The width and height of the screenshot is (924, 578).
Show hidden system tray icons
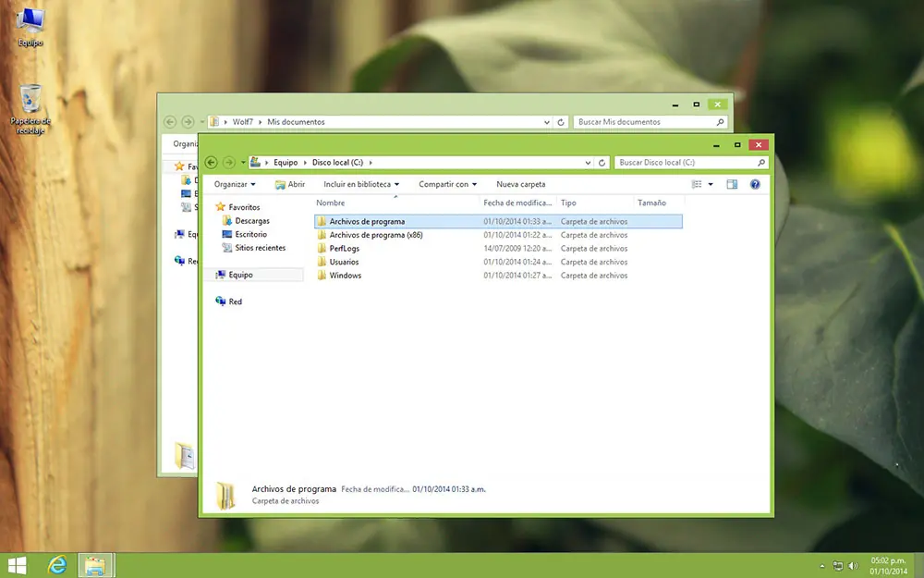822,566
